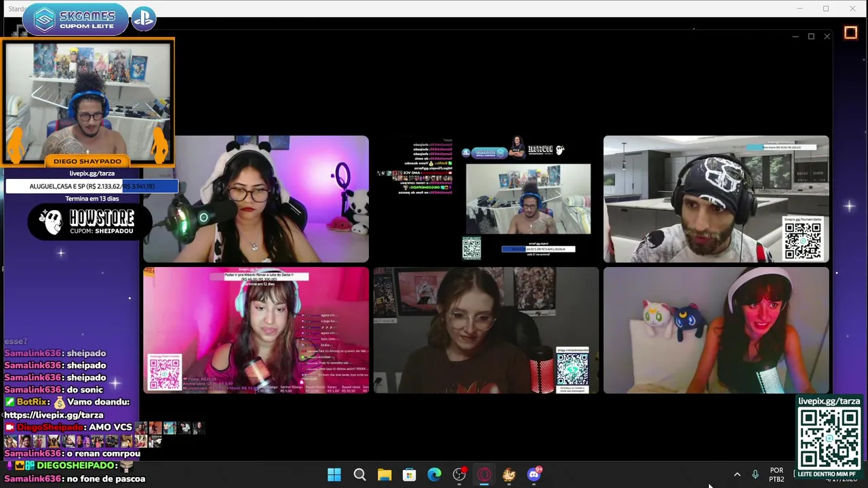Viewport: 868px width, 488px height.
Task: Open the POR PTB2 language switcher
Action: point(776,475)
